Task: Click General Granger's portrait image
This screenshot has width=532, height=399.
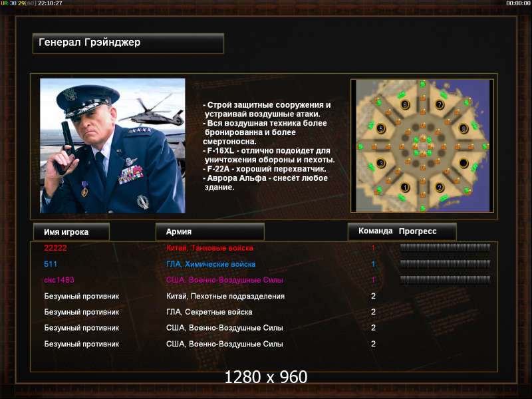Action: tap(112, 146)
